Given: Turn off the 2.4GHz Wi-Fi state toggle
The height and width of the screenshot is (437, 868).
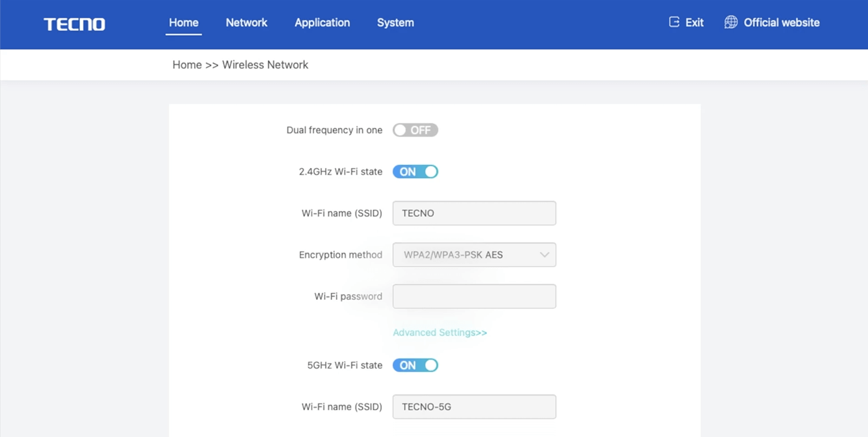Looking at the screenshot, I should click(415, 172).
